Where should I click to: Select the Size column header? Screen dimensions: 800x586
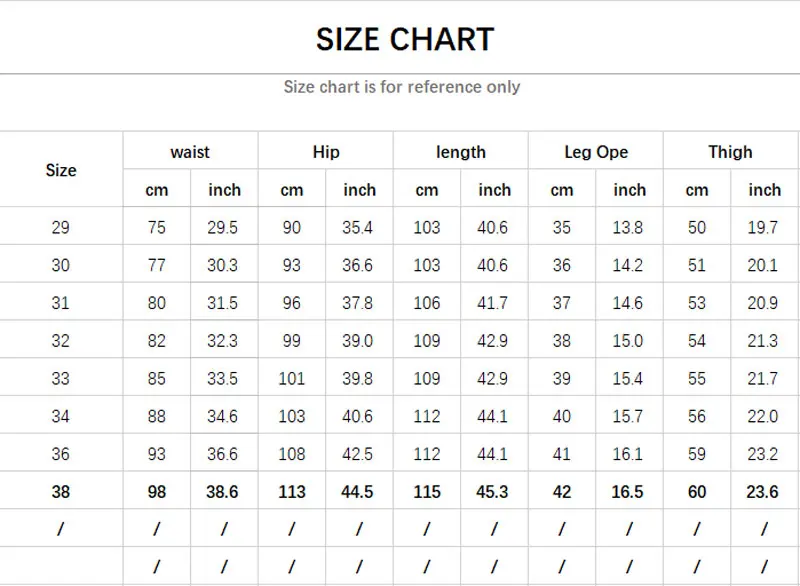coord(61,170)
